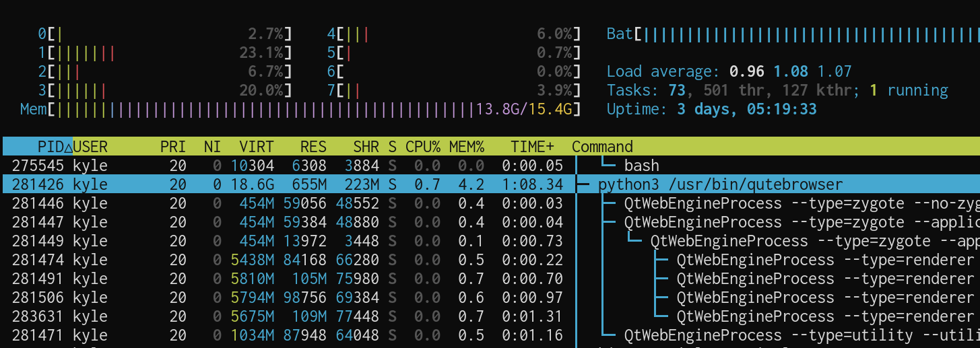This screenshot has width=980, height=348.
Task: Click the CPU 5 meter at 0.7%
Action: [x=453, y=53]
